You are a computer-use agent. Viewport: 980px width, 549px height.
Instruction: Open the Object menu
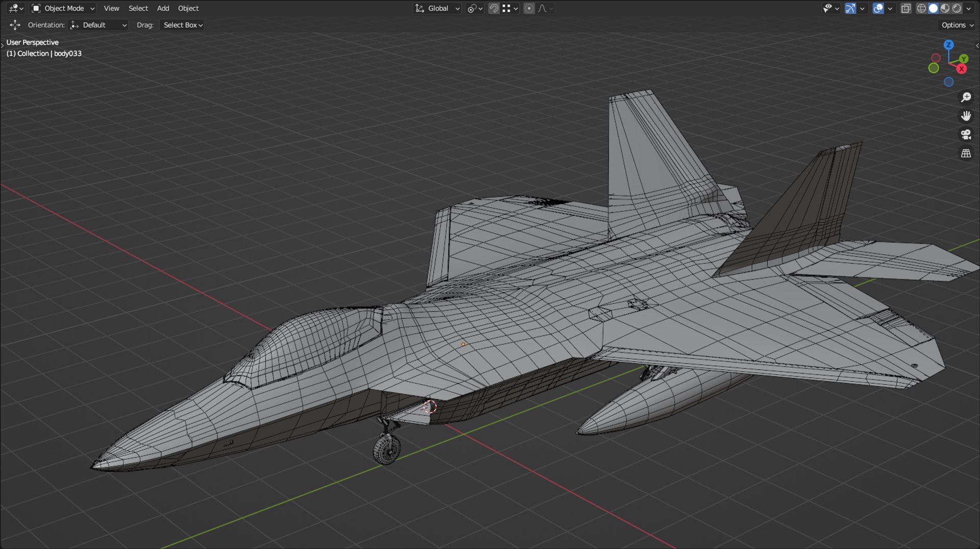(x=188, y=8)
